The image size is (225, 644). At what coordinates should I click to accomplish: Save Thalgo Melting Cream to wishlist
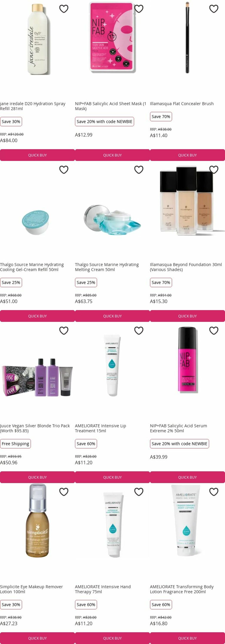(139, 170)
